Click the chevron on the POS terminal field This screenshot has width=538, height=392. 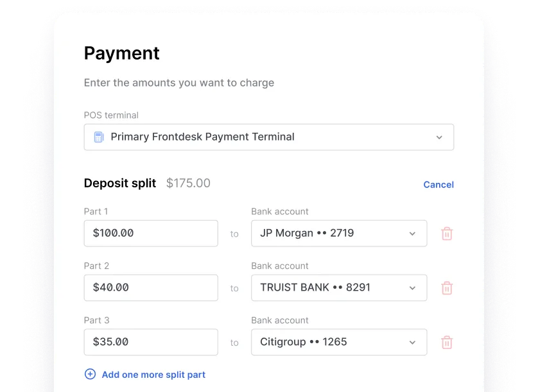[440, 137]
